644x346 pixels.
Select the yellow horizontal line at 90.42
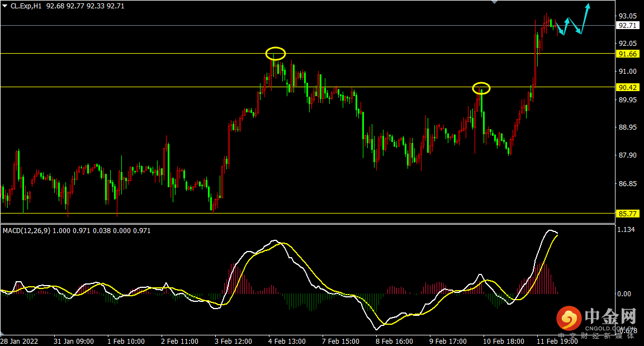(308, 87)
